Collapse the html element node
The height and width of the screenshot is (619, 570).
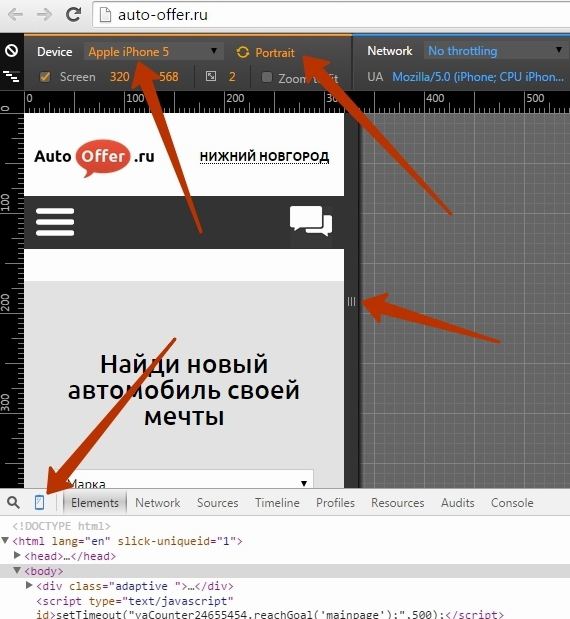point(5,540)
